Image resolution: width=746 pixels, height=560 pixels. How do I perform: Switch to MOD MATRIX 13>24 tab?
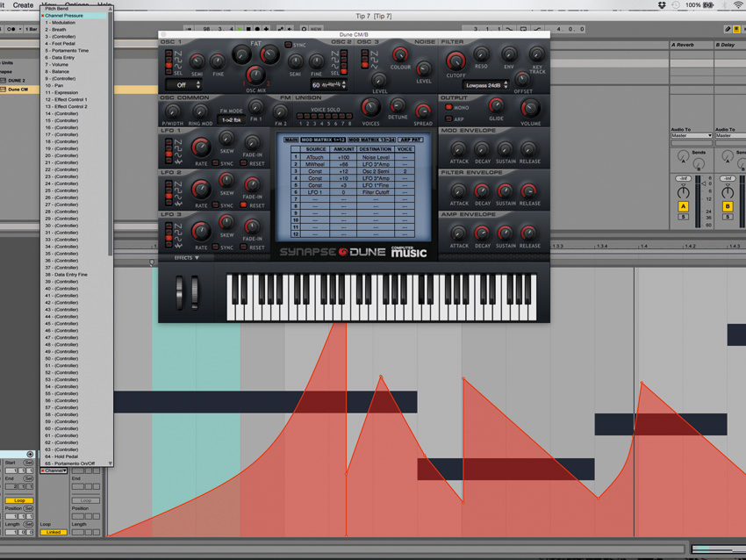[x=372, y=140]
